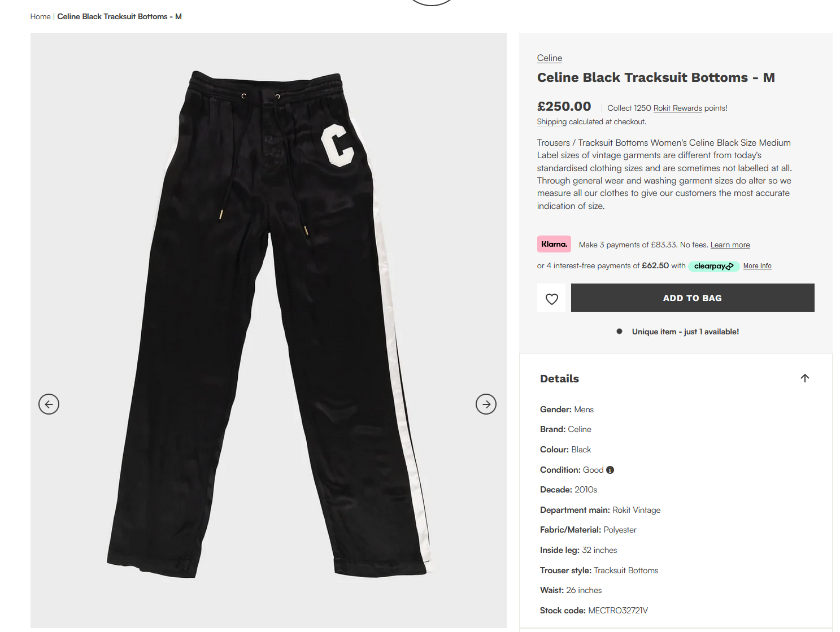
Task: Go to Home breadcrumb
Action: point(40,16)
